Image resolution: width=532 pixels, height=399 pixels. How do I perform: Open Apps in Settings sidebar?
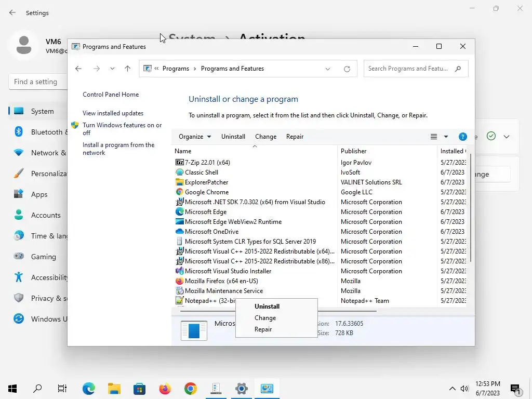point(38,194)
